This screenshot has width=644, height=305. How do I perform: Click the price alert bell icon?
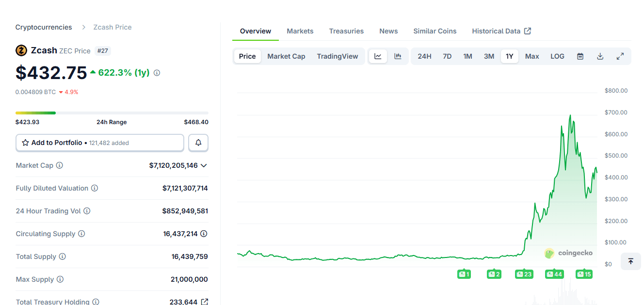(x=198, y=143)
